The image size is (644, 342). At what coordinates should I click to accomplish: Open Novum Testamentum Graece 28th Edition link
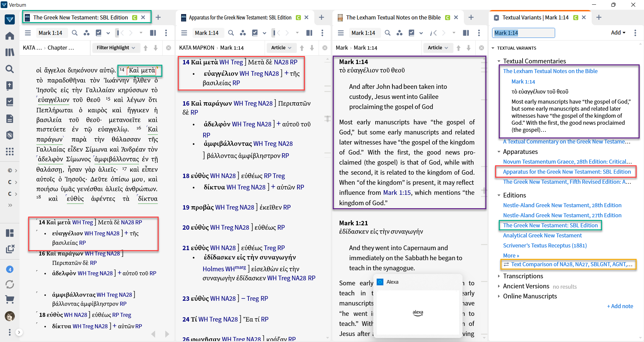click(x=567, y=162)
